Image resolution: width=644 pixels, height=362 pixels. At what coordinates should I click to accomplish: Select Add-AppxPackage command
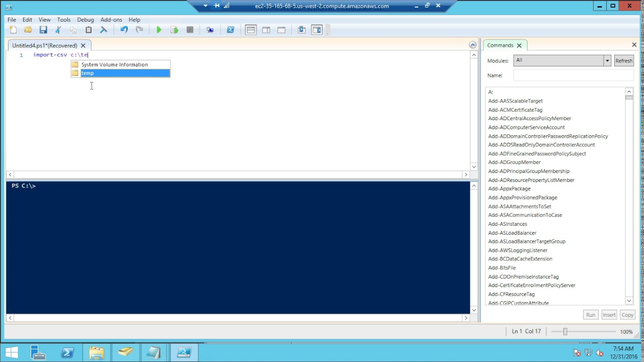pos(509,189)
